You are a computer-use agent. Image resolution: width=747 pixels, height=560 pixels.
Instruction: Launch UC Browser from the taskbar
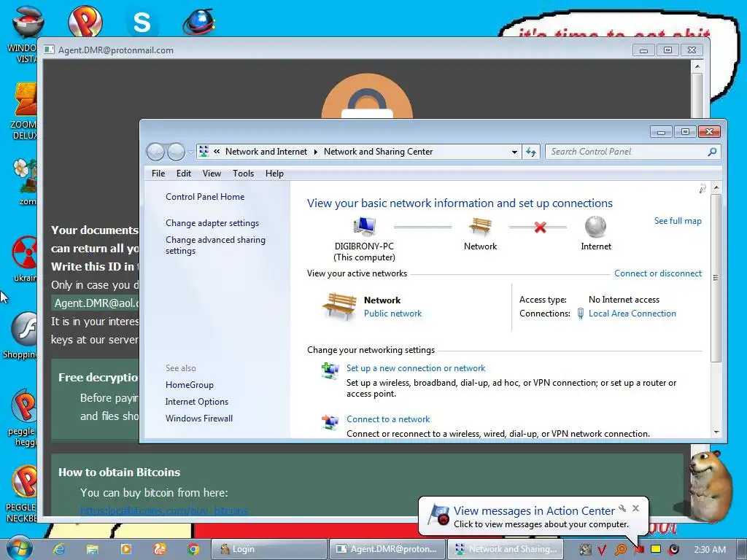(x=160, y=549)
